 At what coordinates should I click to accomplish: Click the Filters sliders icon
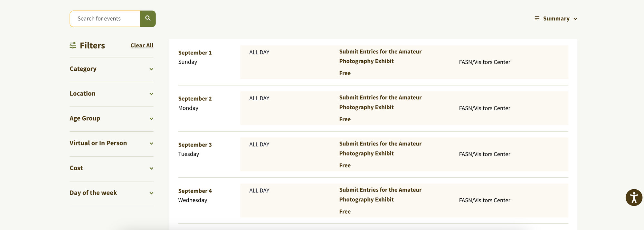click(x=73, y=45)
